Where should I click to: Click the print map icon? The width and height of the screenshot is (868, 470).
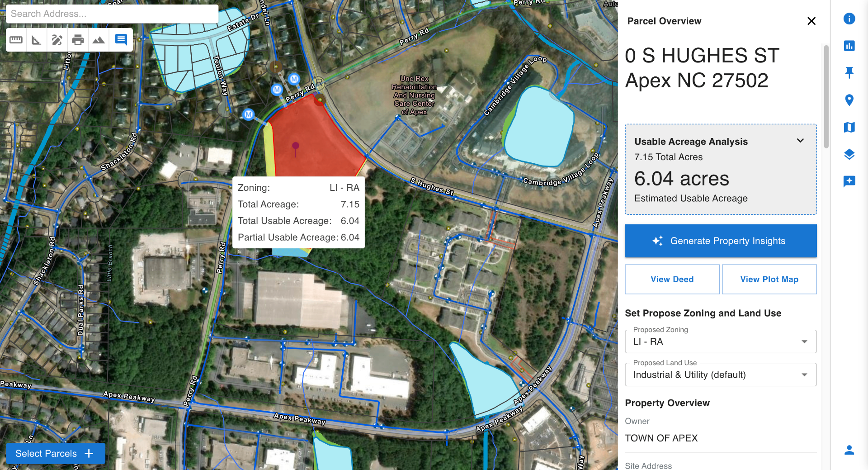(x=78, y=40)
